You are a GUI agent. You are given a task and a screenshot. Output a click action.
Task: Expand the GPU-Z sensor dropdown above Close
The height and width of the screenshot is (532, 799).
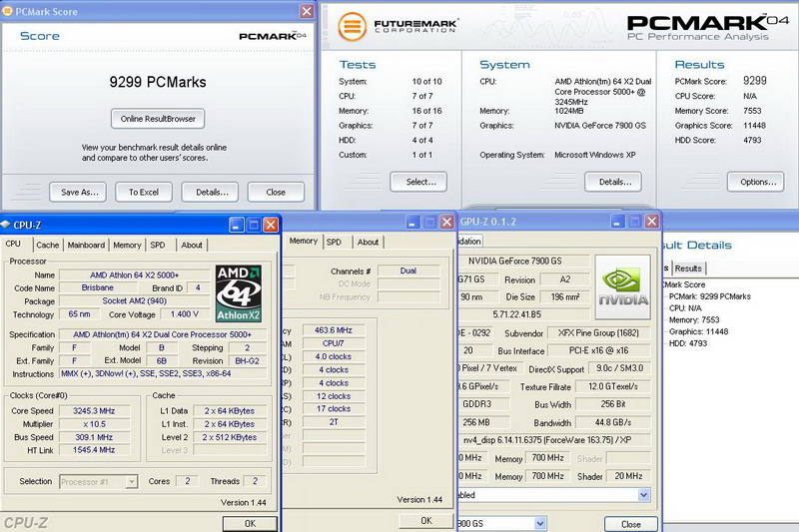tap(643, 495)
